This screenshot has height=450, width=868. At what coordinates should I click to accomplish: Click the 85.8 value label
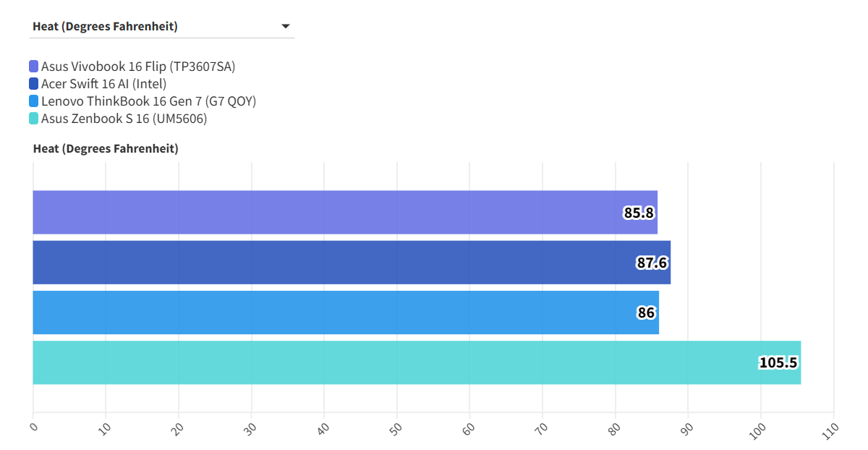click(x=639, y=213)
